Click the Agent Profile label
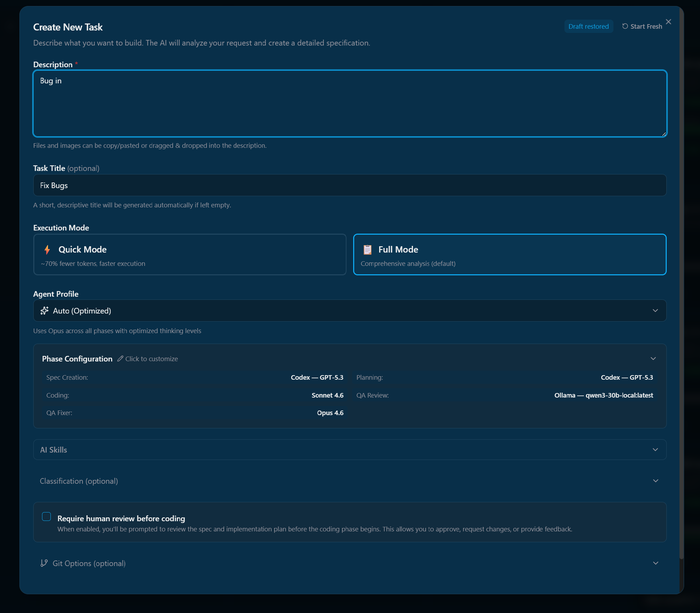 [56, 294]
